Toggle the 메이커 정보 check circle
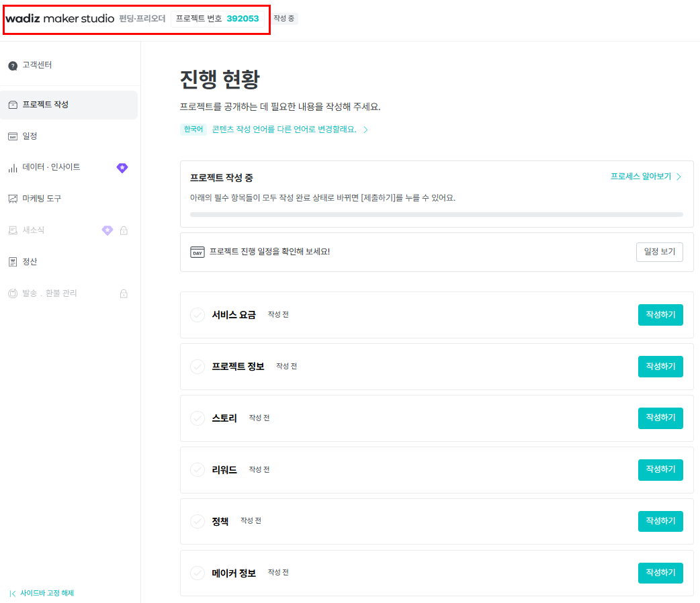 (x=198, y=573)
